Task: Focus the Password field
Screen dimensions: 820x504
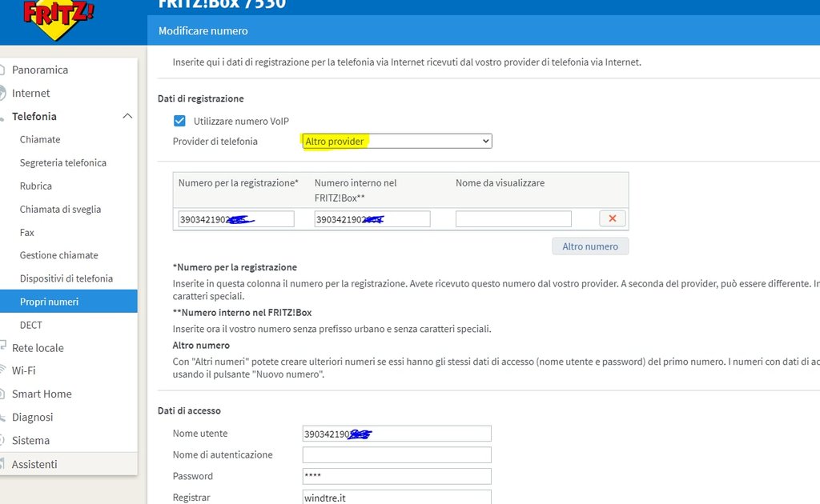Action: [x=396, y=476]
